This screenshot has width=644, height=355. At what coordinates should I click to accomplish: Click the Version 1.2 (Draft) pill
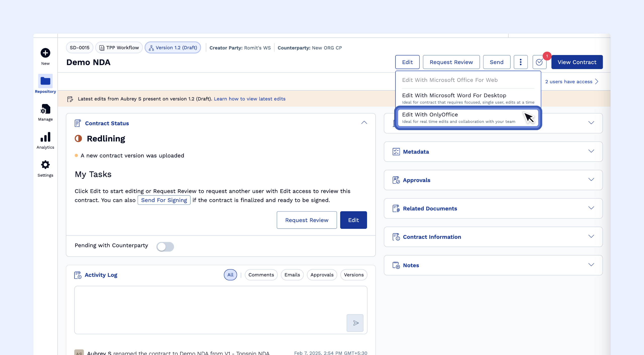[x=173, y=48]
